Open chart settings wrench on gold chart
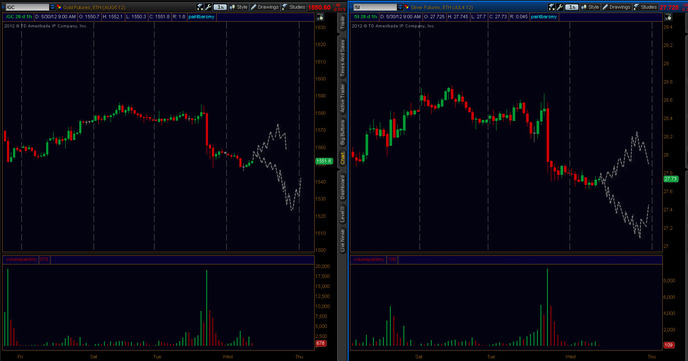The height and width of the screenshot is (361, 688). click(208, 7)
